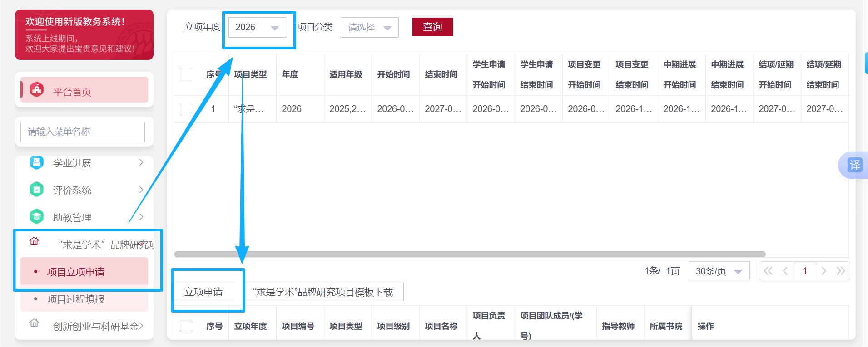Viewport: 868px width, 347px height.
Task: Click the 平台首页 home icon
Action: coord(37,89)
